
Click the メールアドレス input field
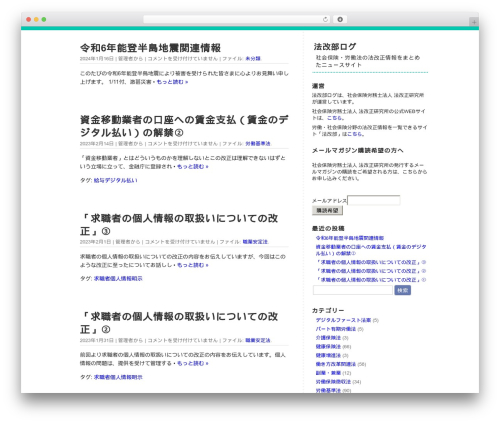point(374,200)
